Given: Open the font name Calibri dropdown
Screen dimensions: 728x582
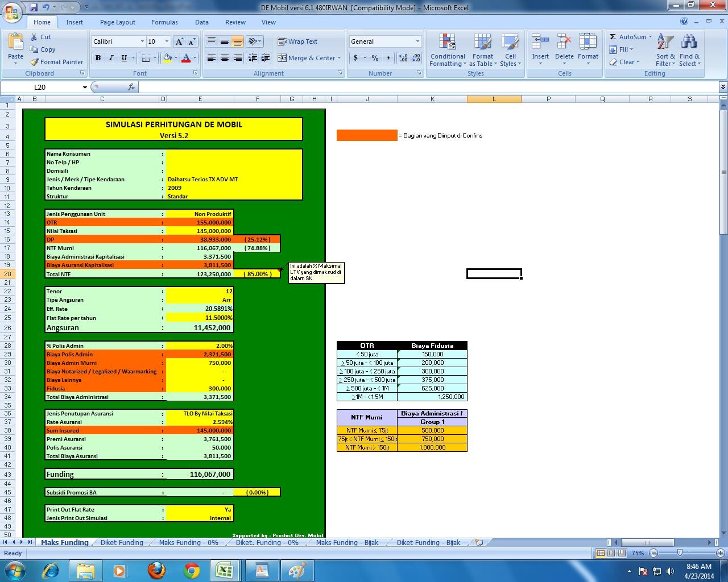Looking at the screenshot, I should (x=142, y=41).
